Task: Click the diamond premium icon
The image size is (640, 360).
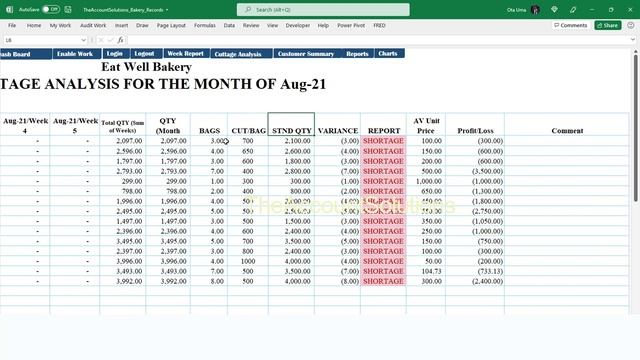Action: [x=554, y=9]
